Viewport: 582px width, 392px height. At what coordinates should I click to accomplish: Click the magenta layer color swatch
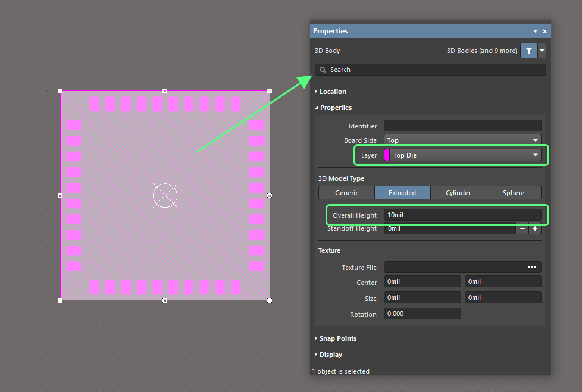(387, 155)
